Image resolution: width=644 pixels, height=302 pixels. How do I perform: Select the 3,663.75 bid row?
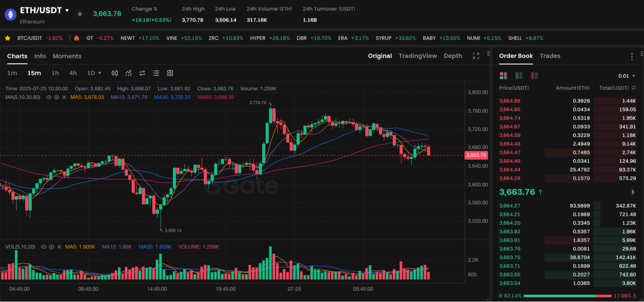coord(567,257)
